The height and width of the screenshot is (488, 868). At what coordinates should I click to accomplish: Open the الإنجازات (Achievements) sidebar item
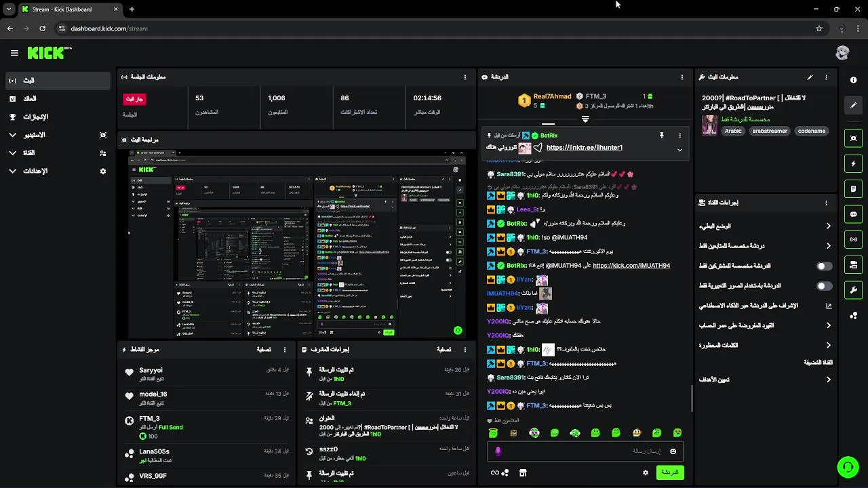(57, 117)
